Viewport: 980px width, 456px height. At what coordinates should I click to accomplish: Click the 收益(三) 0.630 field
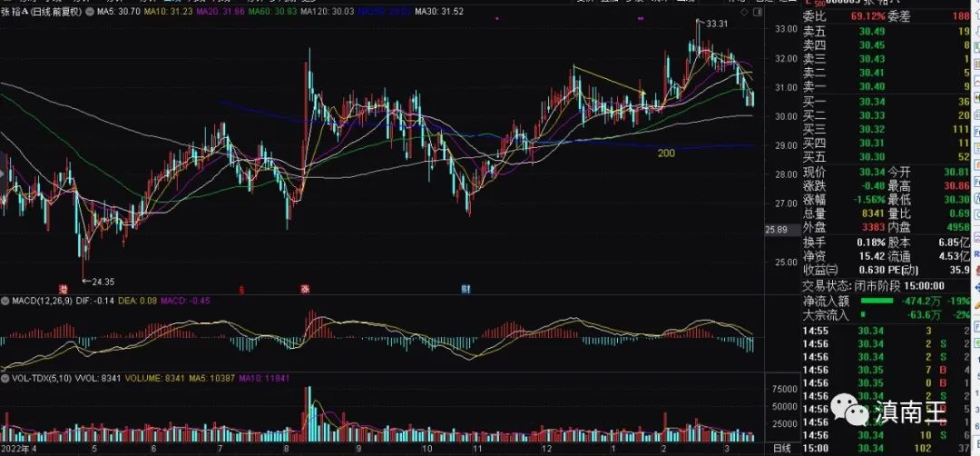pos(844,270)
